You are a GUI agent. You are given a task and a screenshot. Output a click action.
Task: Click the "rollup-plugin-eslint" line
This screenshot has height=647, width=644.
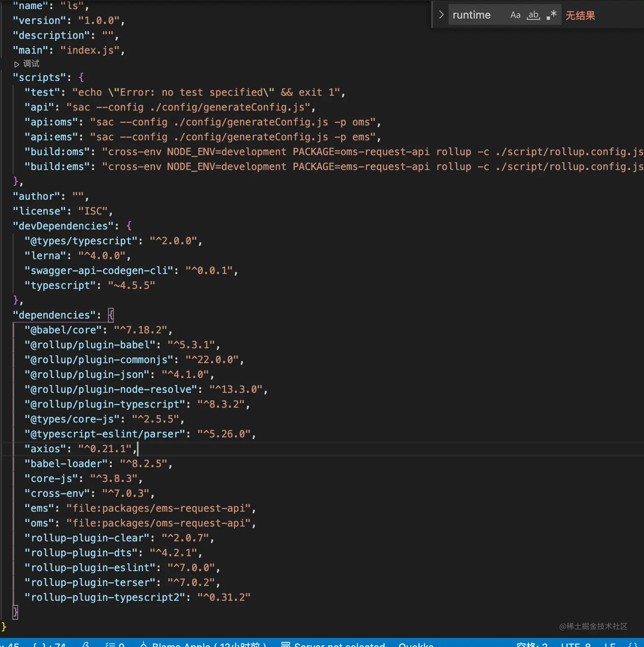pyautogui.click(x=122, y=568)
